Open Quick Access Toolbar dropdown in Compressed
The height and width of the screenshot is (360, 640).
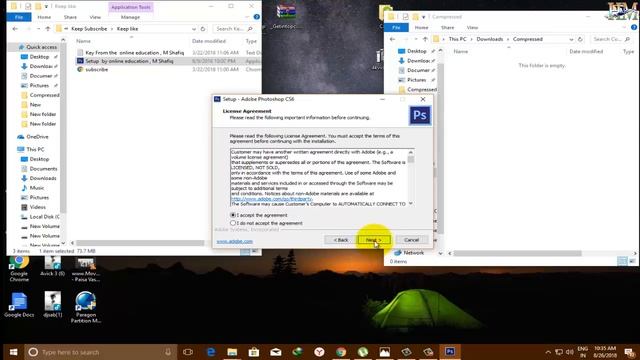point(424,17)
